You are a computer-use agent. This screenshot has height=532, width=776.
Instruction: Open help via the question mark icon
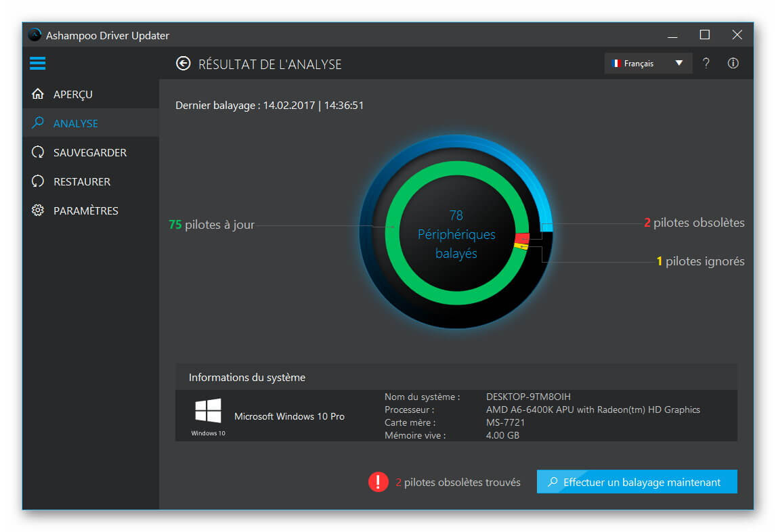(706, 64)
